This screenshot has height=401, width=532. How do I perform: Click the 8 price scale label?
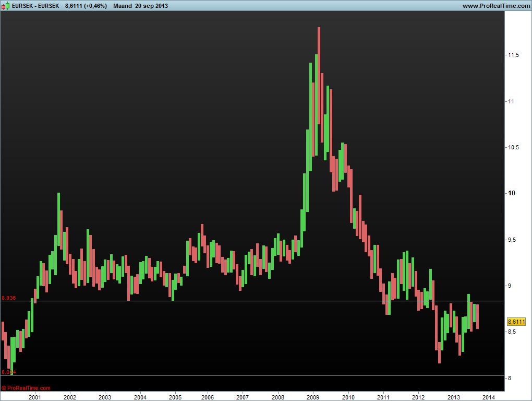pyautogui.click(x=510, y=378)
